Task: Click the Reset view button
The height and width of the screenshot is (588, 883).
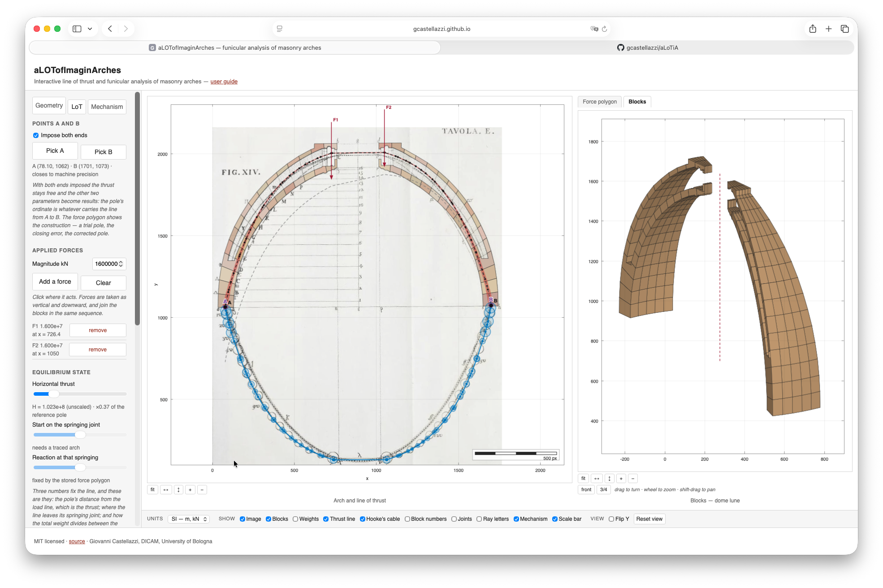Action: 649,519
